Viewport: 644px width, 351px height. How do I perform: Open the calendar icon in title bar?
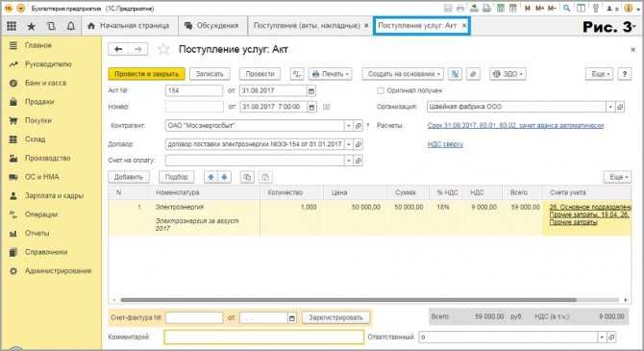coord(512,9)
